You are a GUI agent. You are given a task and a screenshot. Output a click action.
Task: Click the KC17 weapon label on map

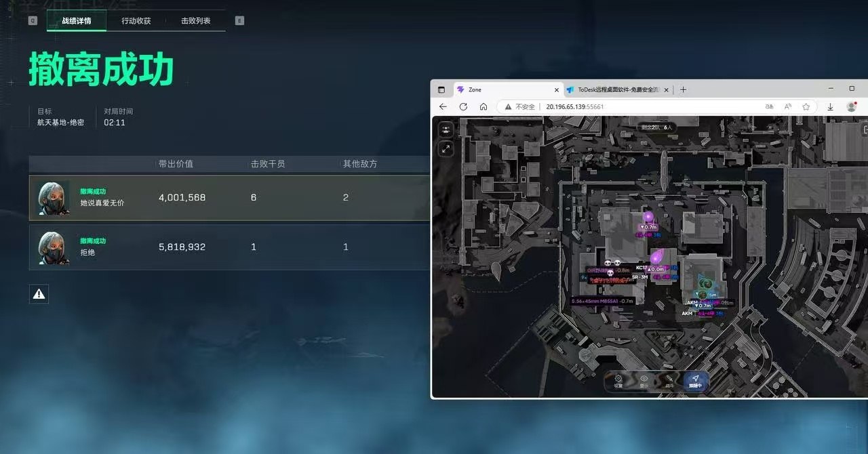[x=642, y=268]
